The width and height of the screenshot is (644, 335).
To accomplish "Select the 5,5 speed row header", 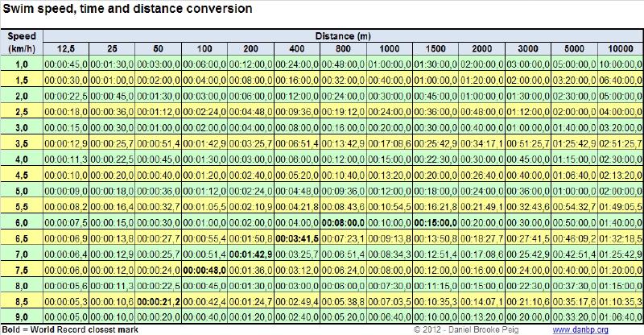I will [x=22, y=206].
